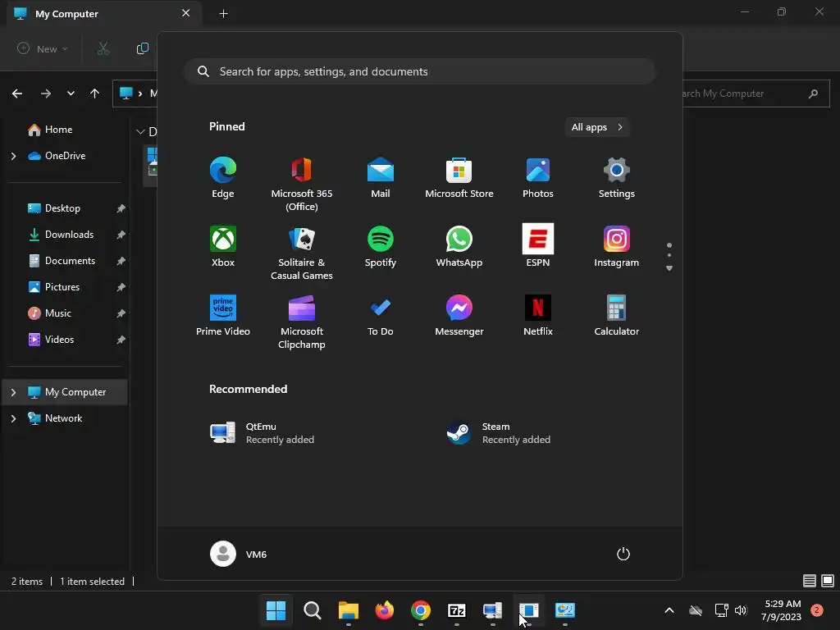Open Solitaire & Casual Games
This screenshot has width=840, height=630.
(x=302, y=253)
